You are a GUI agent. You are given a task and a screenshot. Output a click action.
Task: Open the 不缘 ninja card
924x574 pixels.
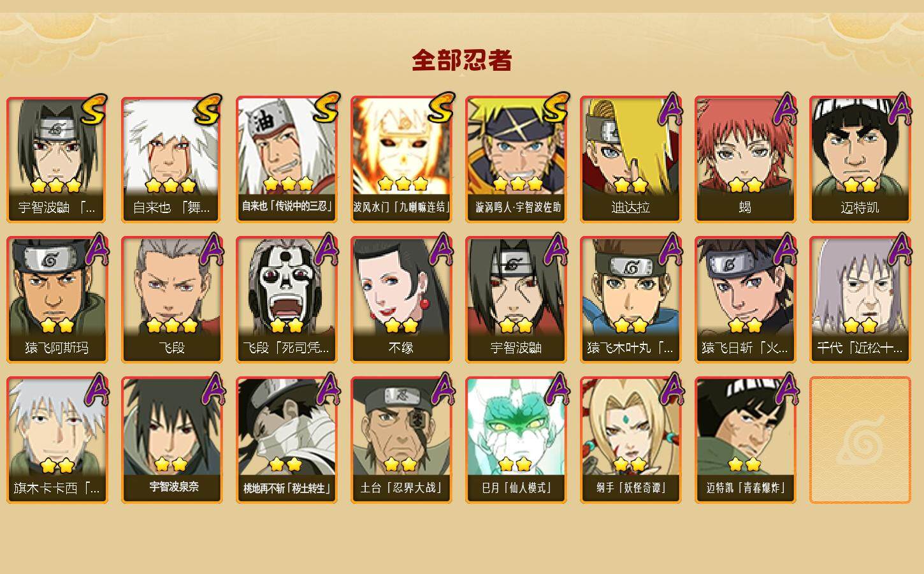(401, 300)
